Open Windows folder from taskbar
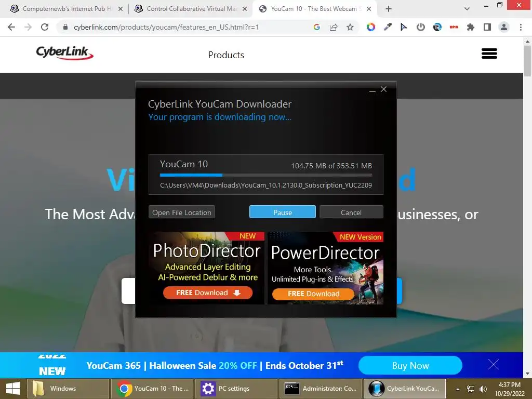The image size is (532, 399). point(68,389)
